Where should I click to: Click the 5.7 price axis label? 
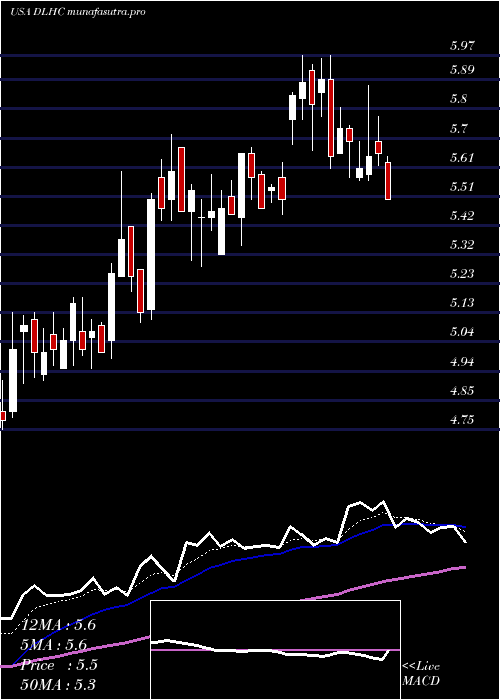pyautogui.click(x=458, y=129)
